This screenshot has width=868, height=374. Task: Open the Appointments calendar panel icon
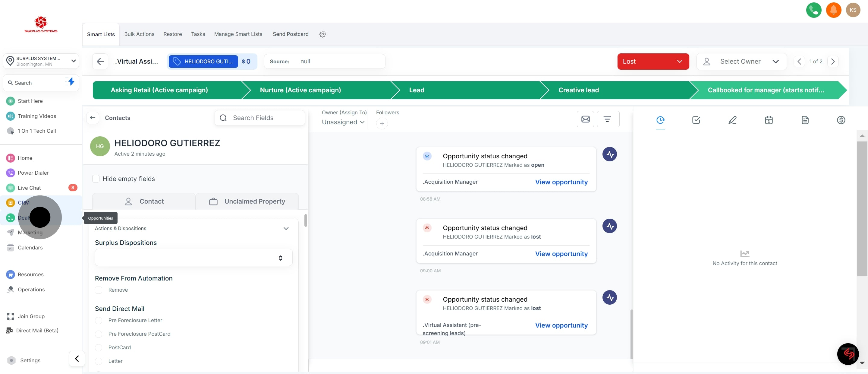point(769,120)
